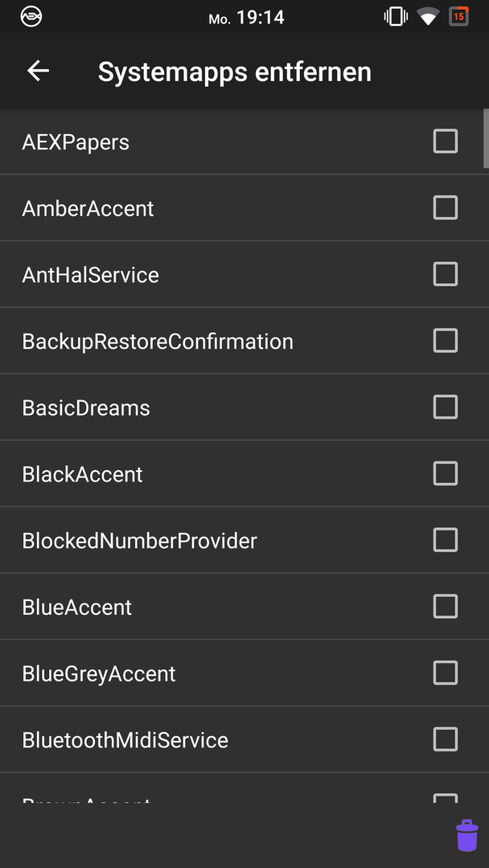Tick the AmberAccent checkbox

pos(446,207)
